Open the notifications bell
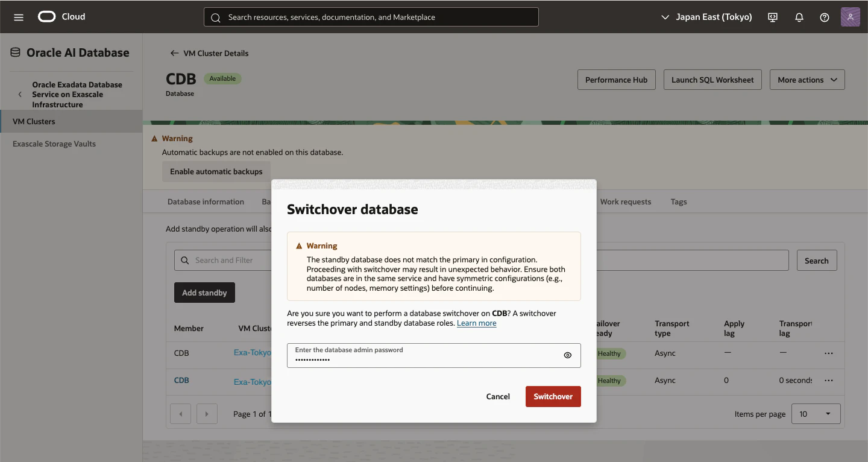This screenshot has height=462, width=868. tap(799, 17)
